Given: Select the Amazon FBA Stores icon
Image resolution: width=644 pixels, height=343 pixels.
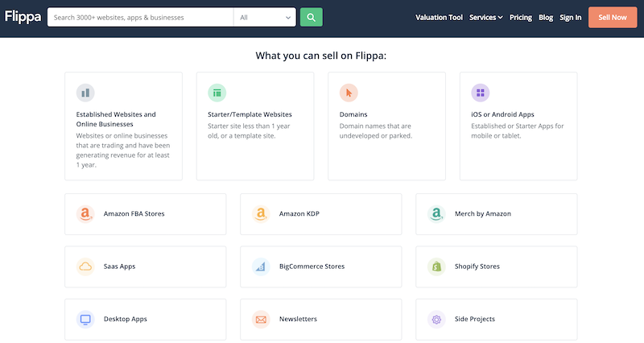Looking at the screenshot, I should click(85, 214).
